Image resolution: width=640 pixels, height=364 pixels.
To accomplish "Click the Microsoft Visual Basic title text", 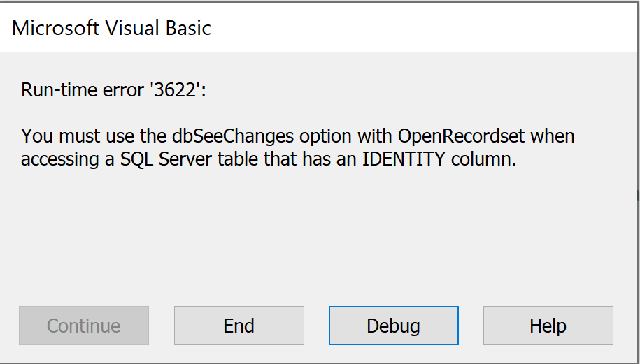I will [111, 28].
